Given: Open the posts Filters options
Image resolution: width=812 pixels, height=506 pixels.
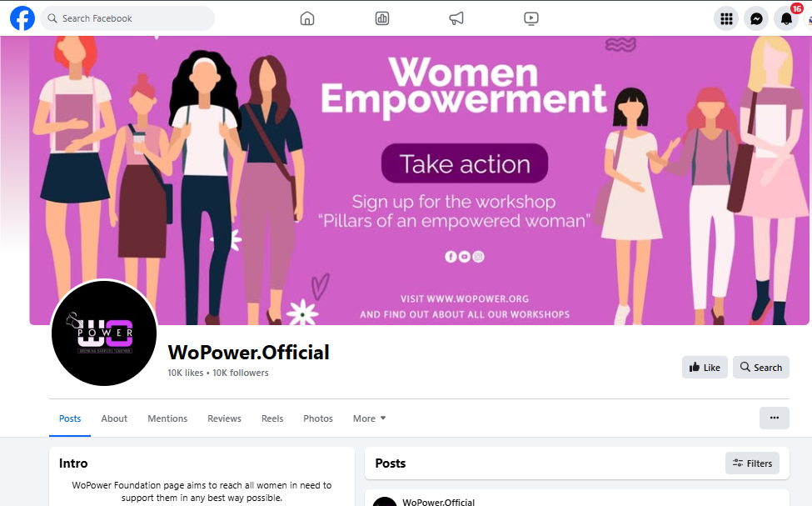Looking at the screenshot, I should [x=752, y=463].
